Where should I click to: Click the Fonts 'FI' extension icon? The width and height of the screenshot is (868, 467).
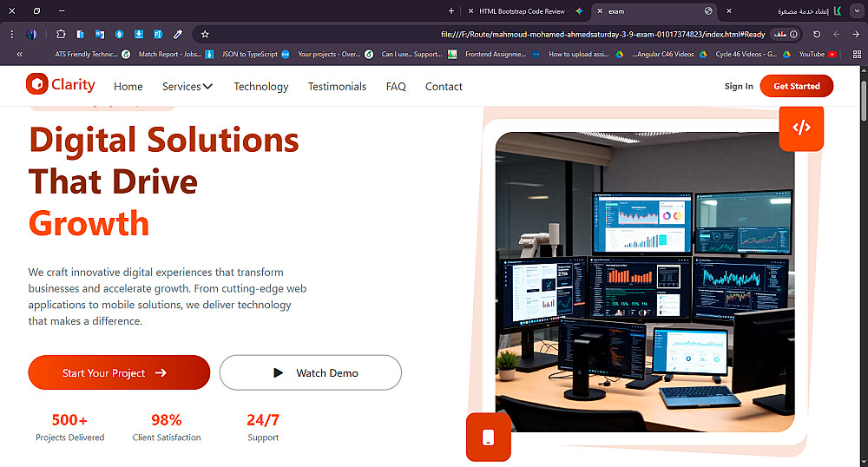tap(158, 35)
